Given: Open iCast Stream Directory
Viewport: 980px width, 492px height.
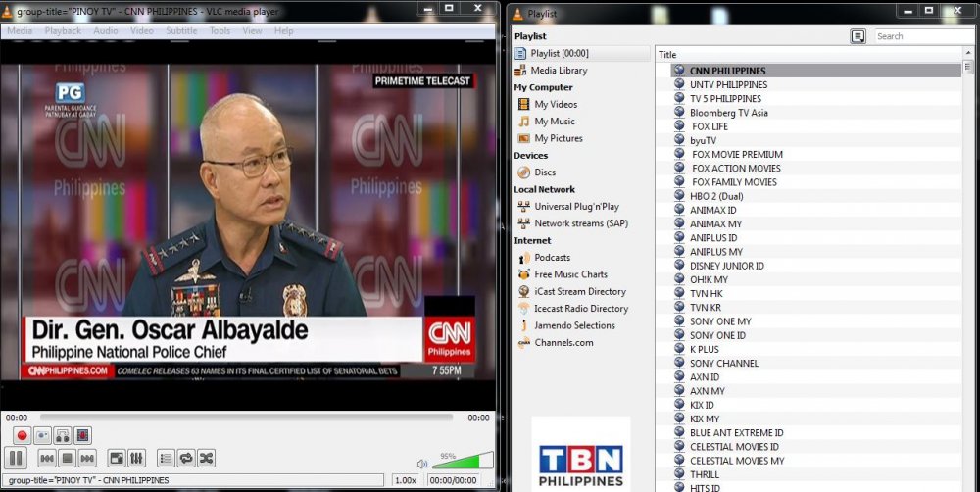Looking at the screenshot, I should [579, 291].
